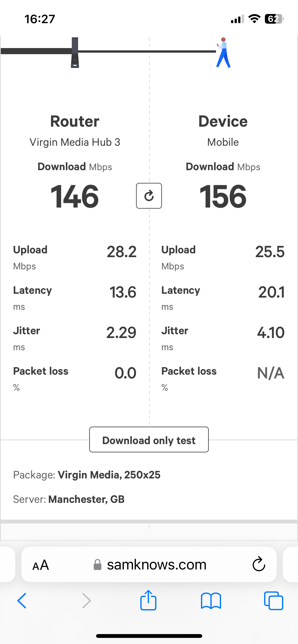Image resolution: width=298 pixels, height=644 pixels.
Task: Reload the page via address bar reload icon
Action: pyautogui.click(x=259, y=564)
